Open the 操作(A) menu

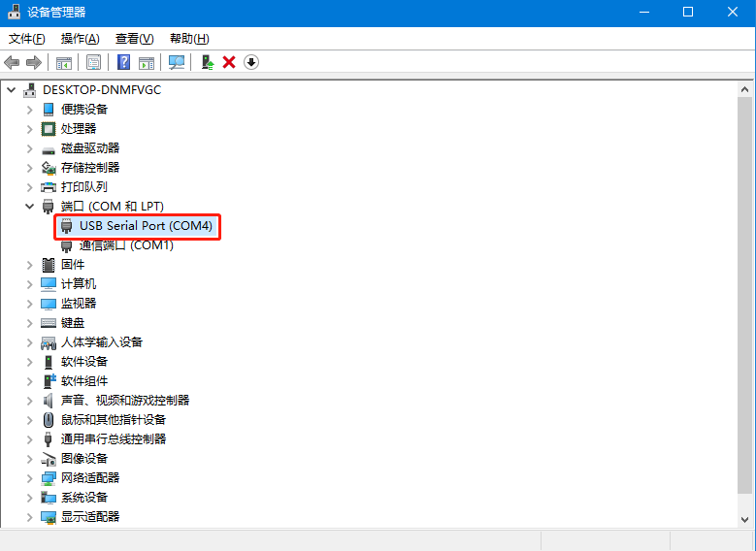pyautogui.click(x=80, y=39)
